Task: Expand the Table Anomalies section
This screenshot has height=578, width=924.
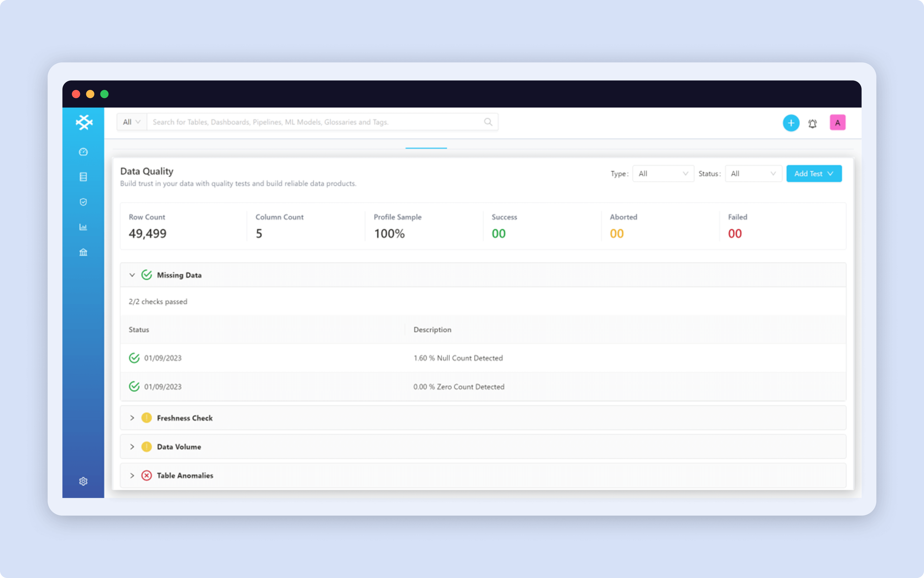Action: (132, 476)
